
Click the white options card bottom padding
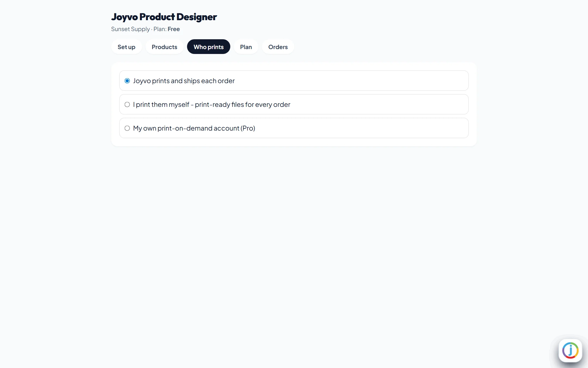[294, 142]
